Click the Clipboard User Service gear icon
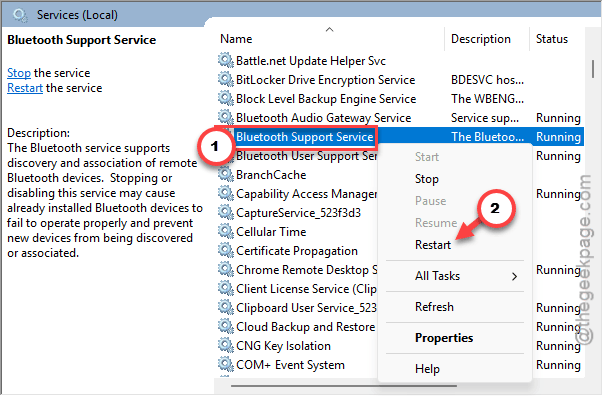 pos(226,308)
